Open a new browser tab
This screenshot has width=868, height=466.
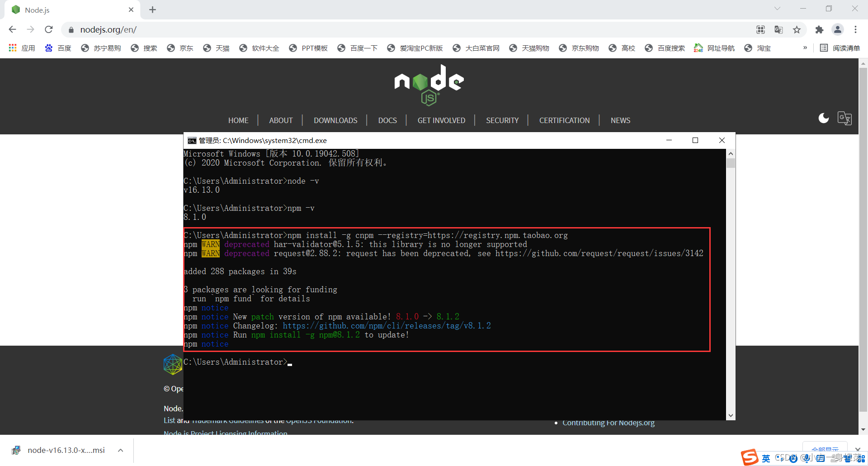[x=152, y=10]
